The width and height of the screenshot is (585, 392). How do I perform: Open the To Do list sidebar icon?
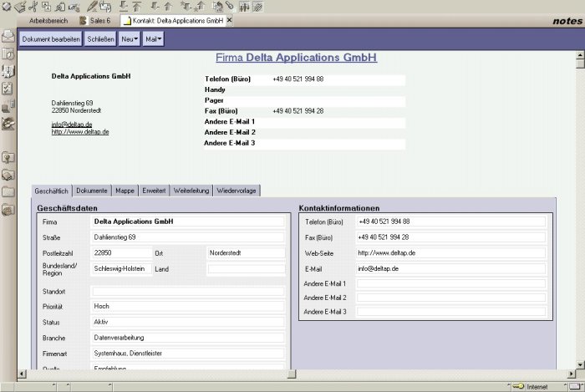[x=8, y=87]
